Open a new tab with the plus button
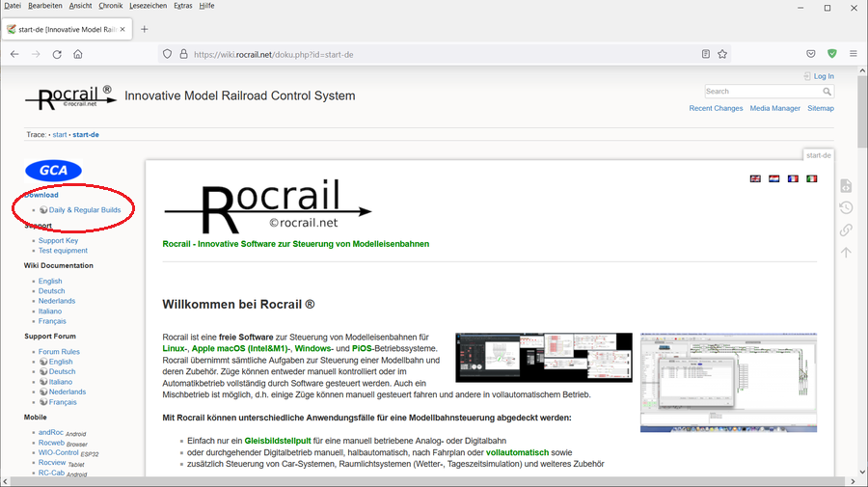This screenshot has height=487, width=868. click(x=145, y=29)
